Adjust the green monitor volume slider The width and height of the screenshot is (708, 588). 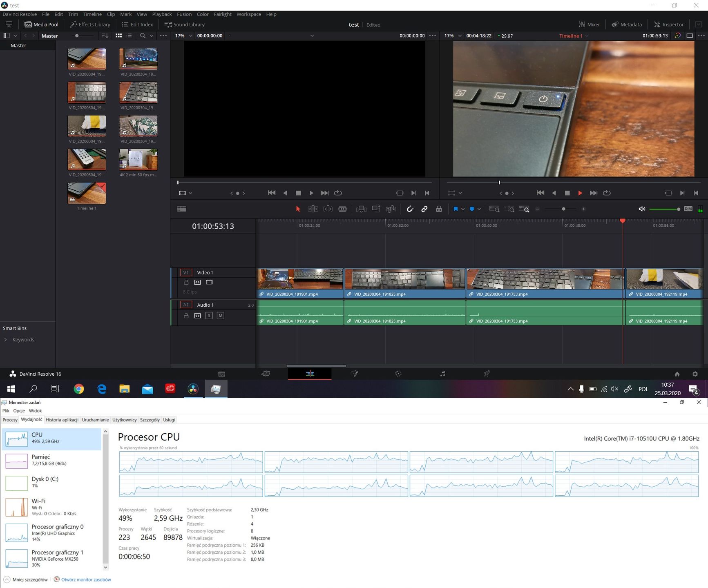(664, 209)
